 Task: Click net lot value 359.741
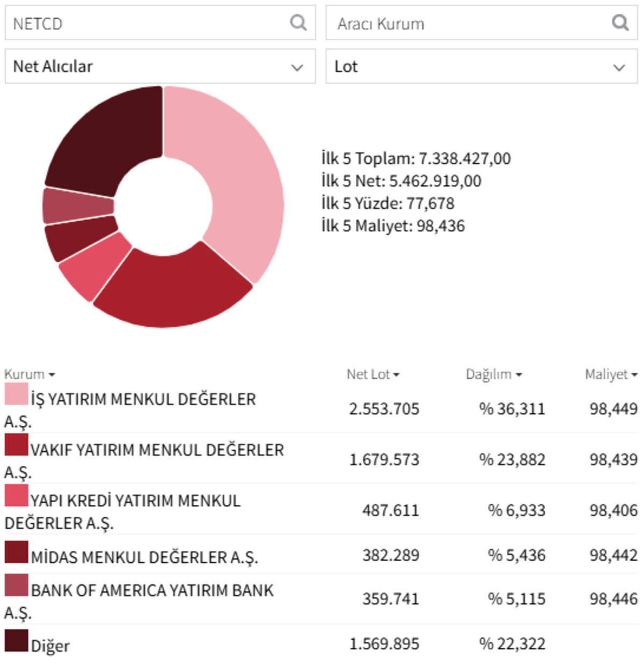pyautogui.click(x=390, y=599)
